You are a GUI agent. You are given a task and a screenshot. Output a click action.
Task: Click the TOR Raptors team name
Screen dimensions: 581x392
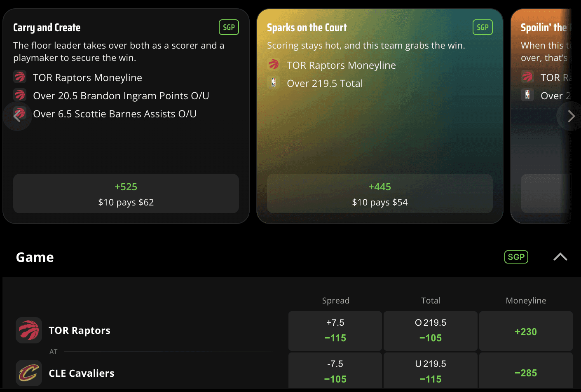pos(80,330)
